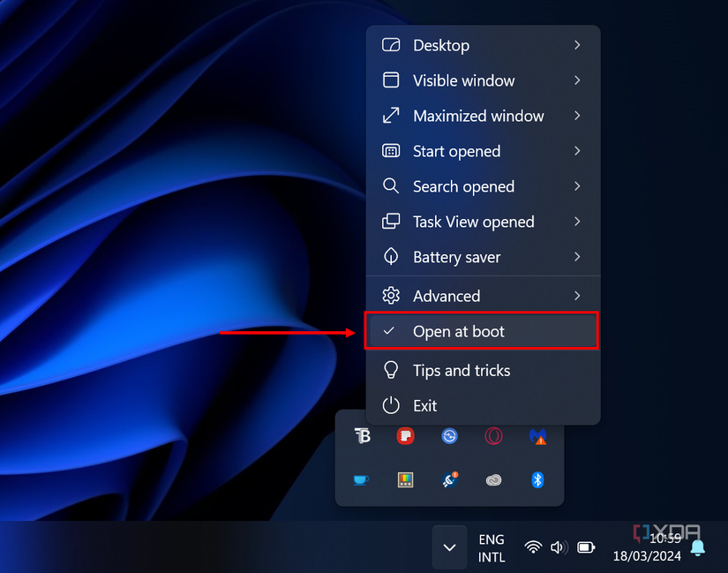Expand the Desktop submenu arrow

(578, 45)
